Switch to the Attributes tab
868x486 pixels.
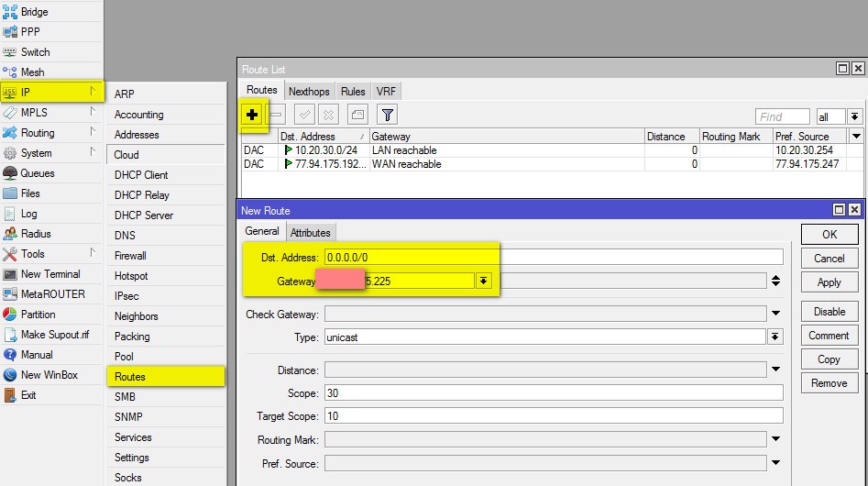click(311, 233)
